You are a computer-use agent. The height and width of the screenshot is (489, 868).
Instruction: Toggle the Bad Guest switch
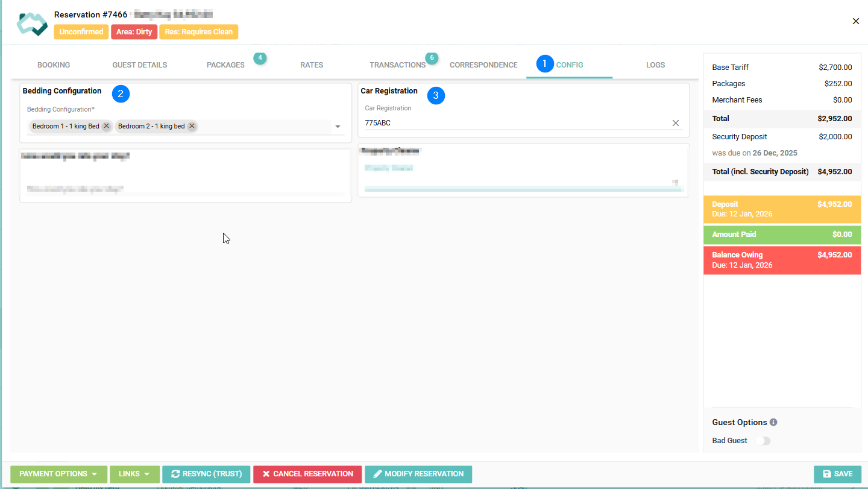(763, 441)
